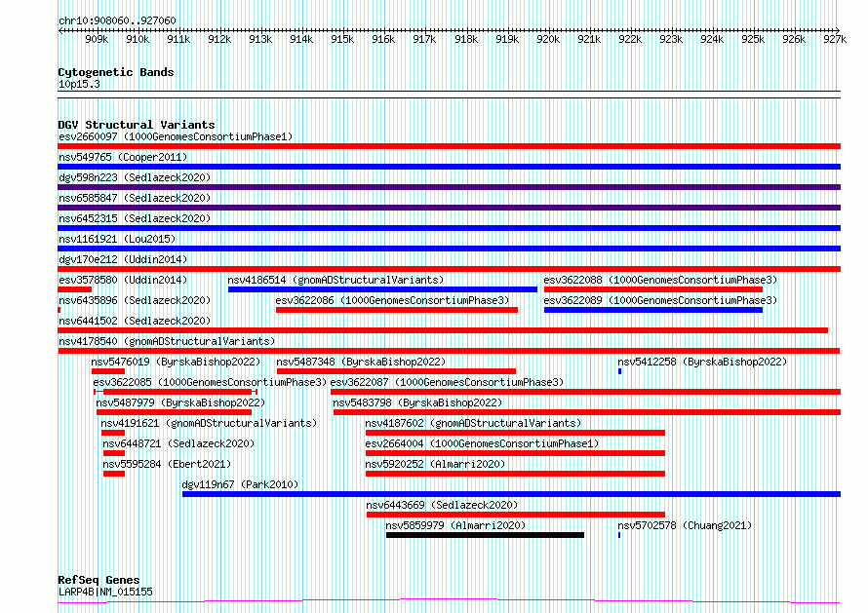Select the LARP4B NM_015155 gene line
868x613 pixels.
(449, 601)
